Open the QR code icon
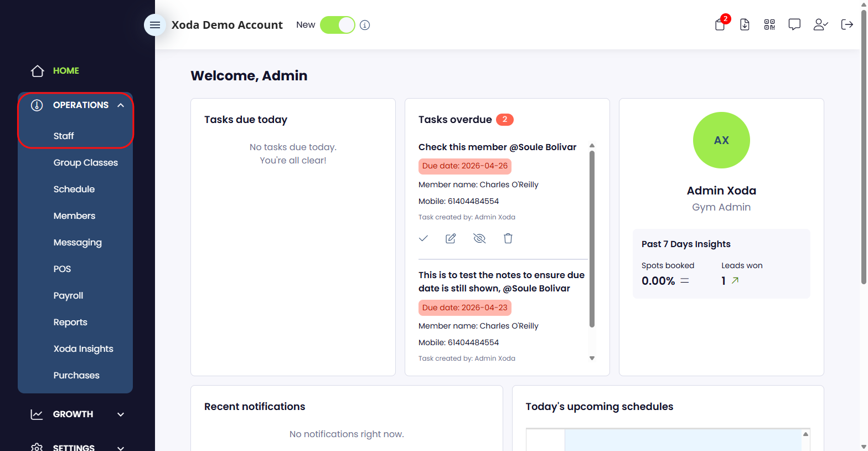 tap(769, 24)
